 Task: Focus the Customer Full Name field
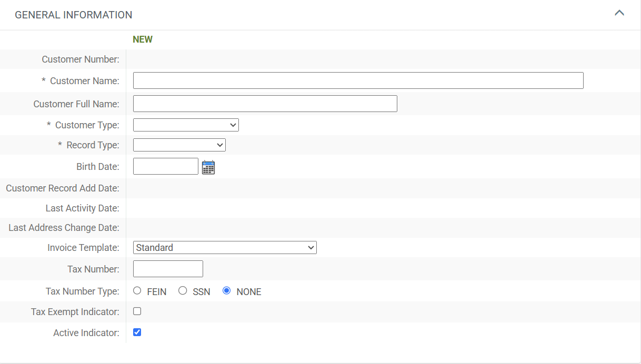tap(265, 103)
